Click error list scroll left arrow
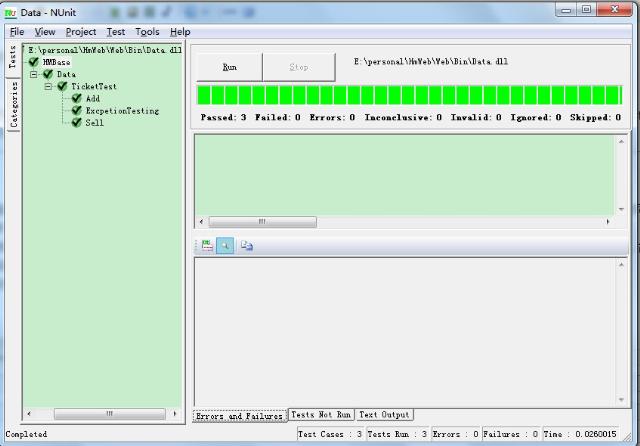 pyautogui.click(x=201, y=222)
